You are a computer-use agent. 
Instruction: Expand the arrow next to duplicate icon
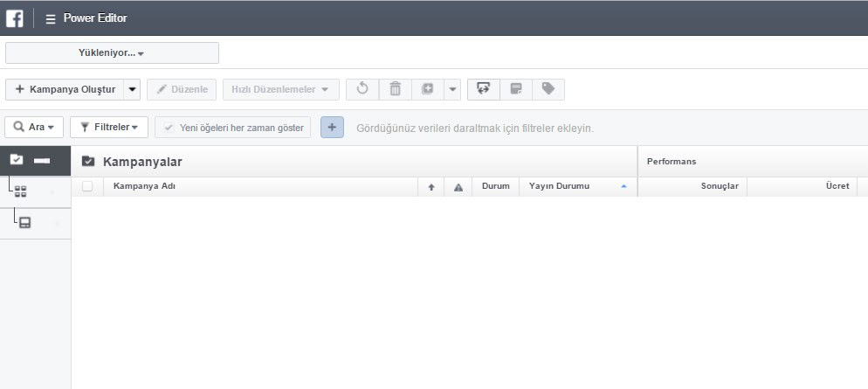point(452,89)
